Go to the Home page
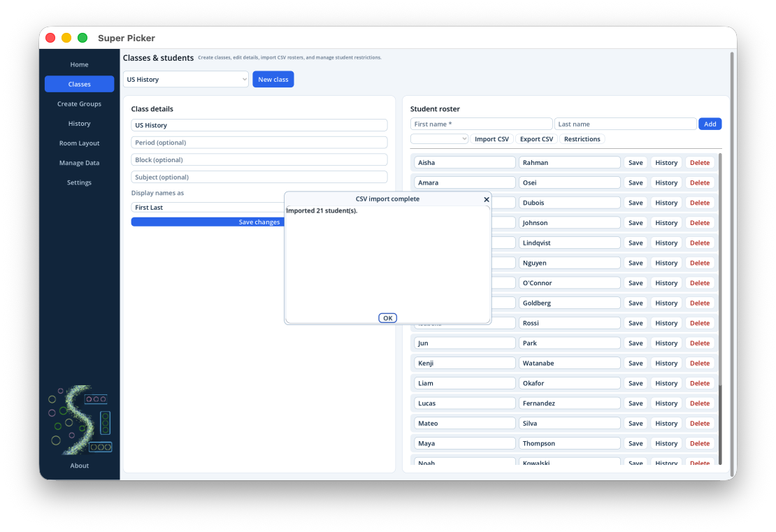 coord(79,64)
